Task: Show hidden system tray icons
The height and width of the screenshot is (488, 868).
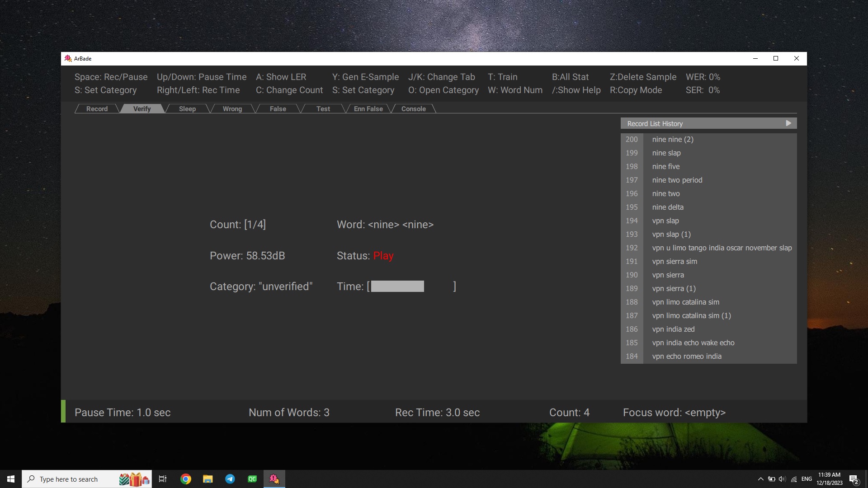Action: pyautogui.click(x=760, y=479)
